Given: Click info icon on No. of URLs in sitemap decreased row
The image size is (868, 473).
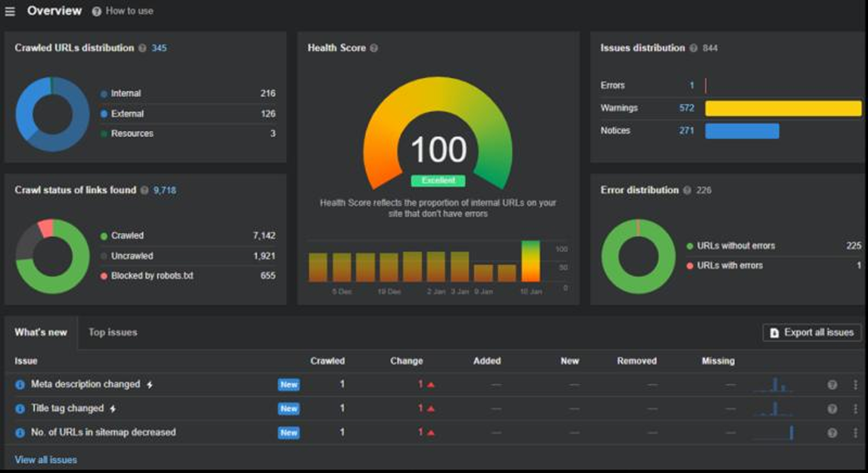Looking at the screenshot, I should [x=20, y=433].
